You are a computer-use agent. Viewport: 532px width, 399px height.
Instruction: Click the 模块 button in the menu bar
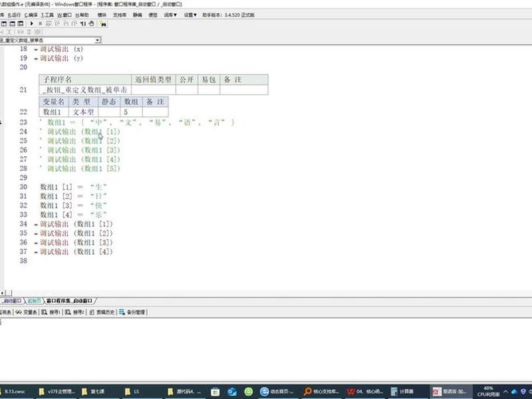(x=102, y=15)
